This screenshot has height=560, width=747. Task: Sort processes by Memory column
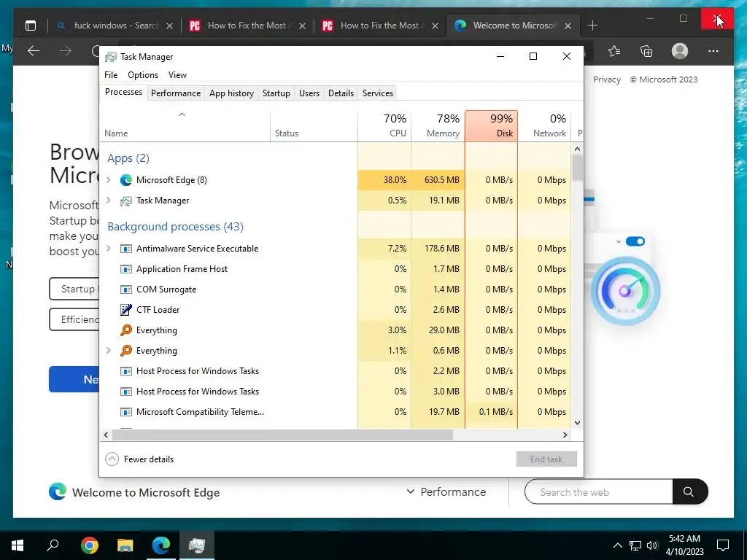coord(438,126)
